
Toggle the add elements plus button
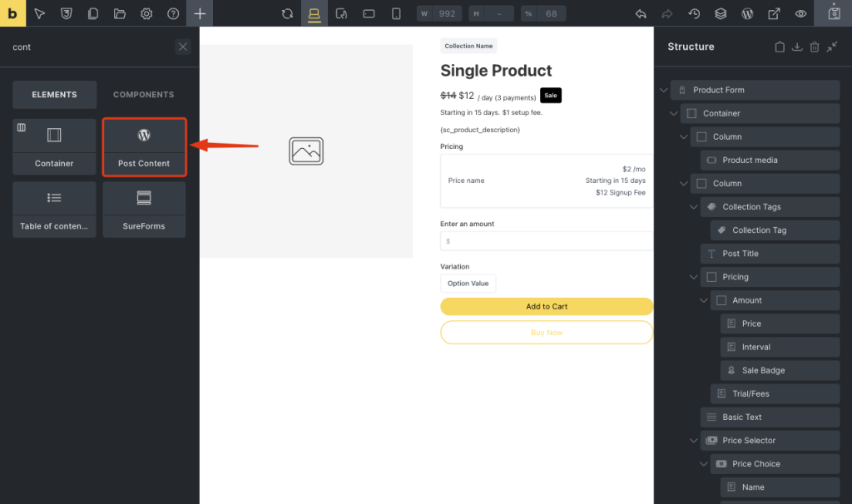coord(200,13)
